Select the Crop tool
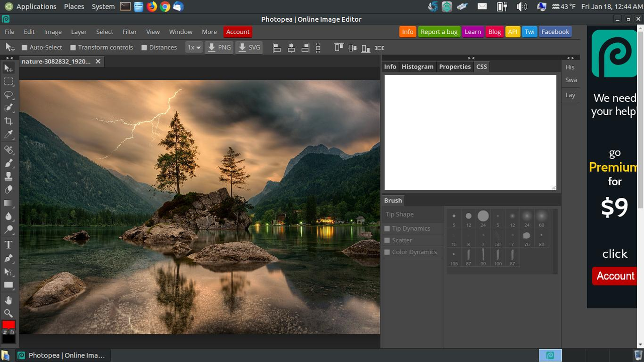This screenshot has height=362, width=644. tap(9, 121)
